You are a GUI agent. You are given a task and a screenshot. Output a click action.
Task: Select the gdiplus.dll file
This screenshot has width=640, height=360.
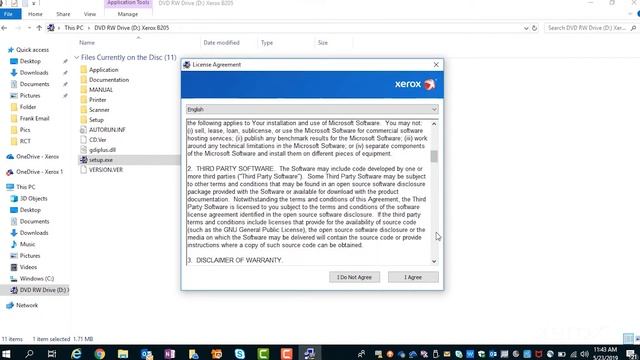(102, 150)
